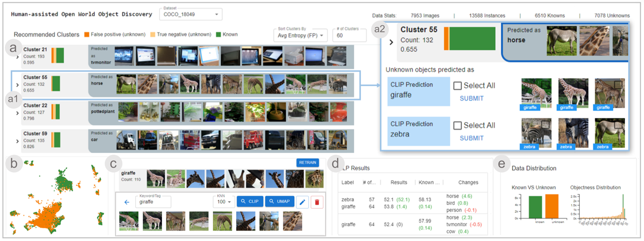Screen dimensions: 644x241
Task: Check Select All for zebra CLIP prediction
Action: (458, 125)
